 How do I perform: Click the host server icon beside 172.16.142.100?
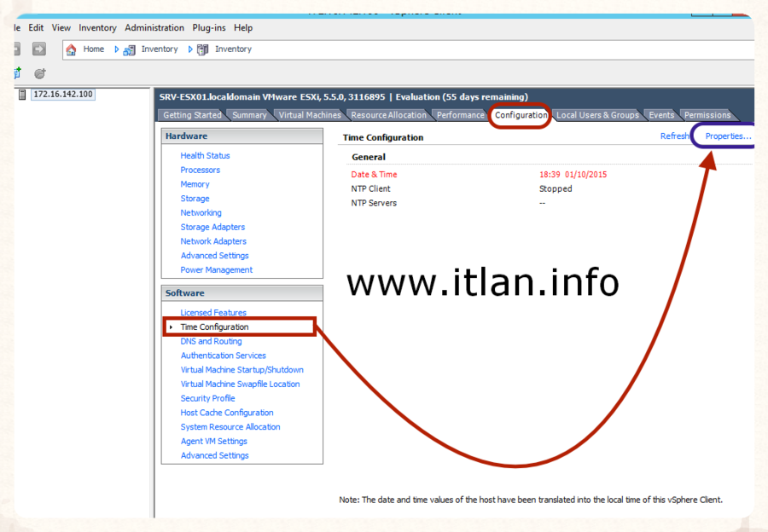pos(21,94)
